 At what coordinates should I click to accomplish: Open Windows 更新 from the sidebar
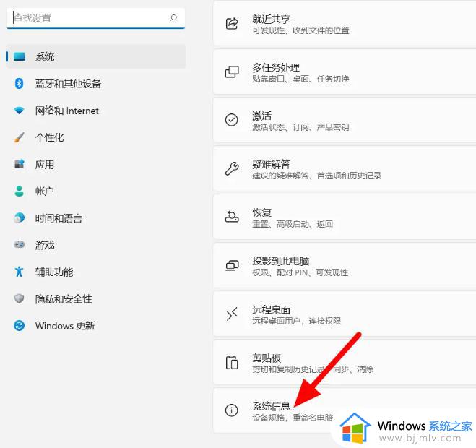95,326
